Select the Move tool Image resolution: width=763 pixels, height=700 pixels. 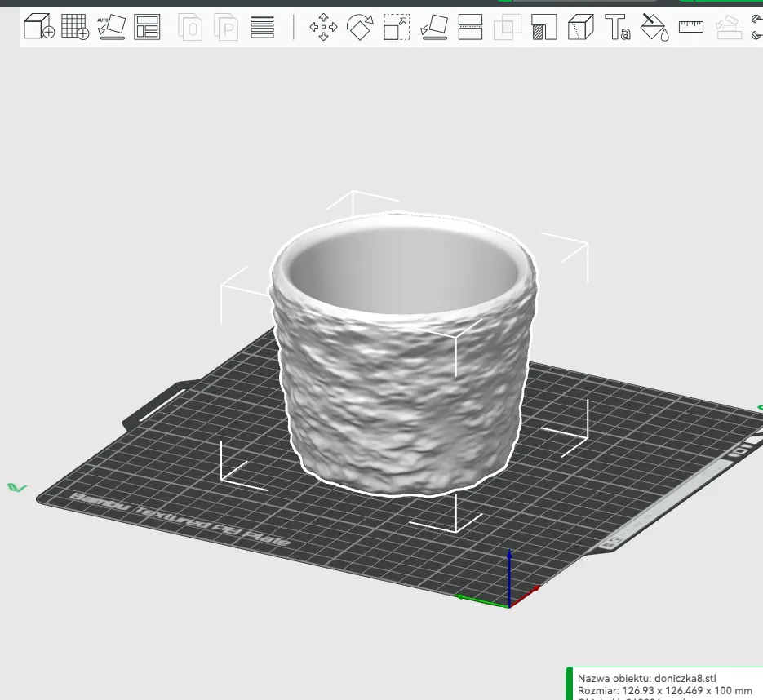(x=323, y=27)
